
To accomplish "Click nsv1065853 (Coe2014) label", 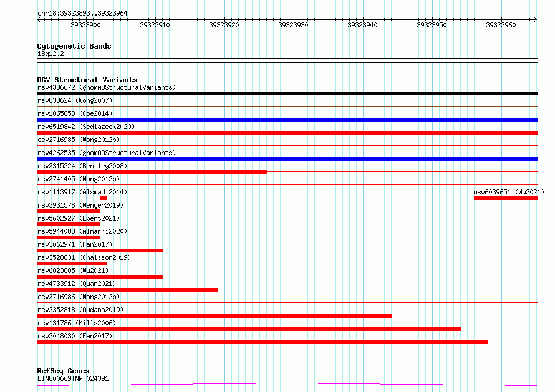I will (75, 113).
